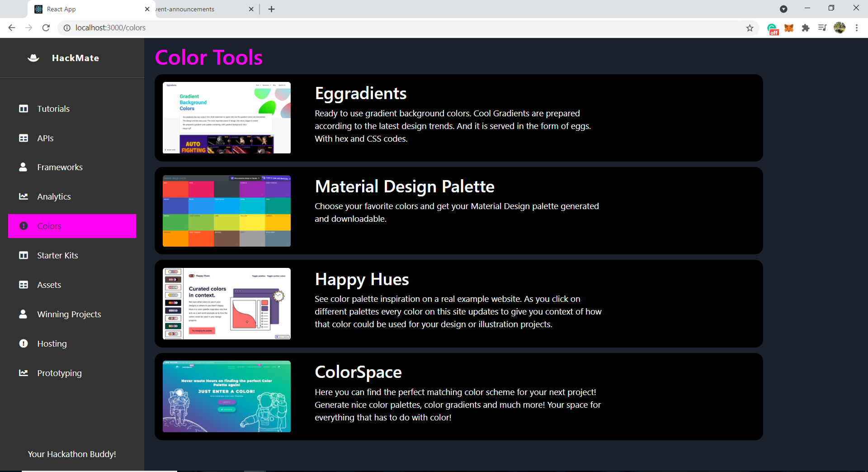868x472 pixels.
Task: Close the announcements tab
Action: (251, 9)
